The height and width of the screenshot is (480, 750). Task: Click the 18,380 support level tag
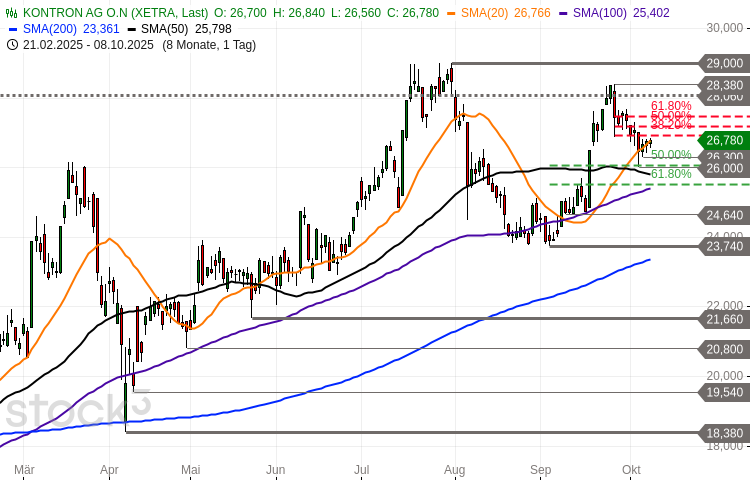tap(724, 433)
